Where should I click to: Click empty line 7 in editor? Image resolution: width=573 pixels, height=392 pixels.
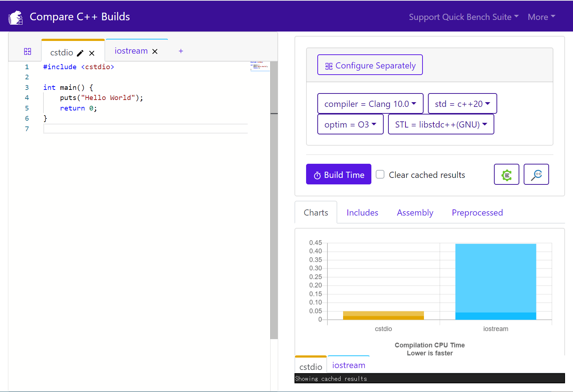tap(145, 129)
